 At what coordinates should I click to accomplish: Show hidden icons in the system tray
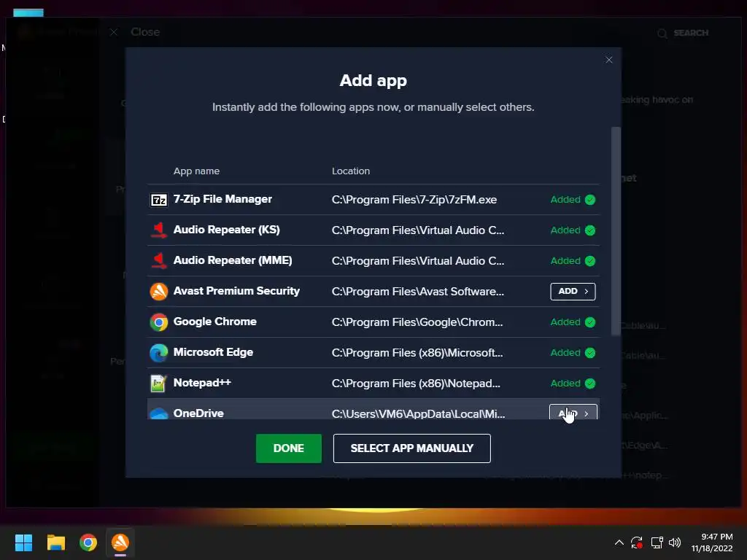point(619,542)
